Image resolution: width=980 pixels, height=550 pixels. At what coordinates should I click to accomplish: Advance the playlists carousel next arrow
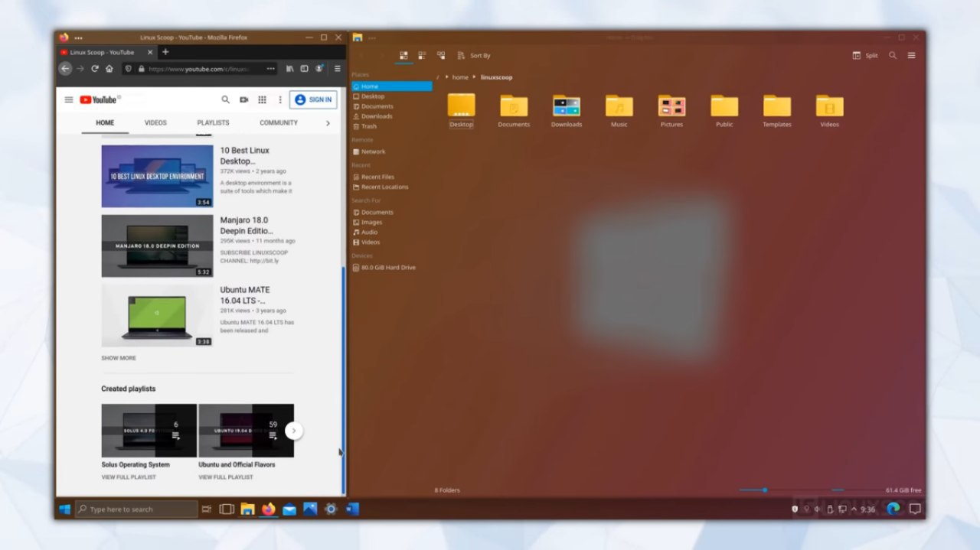click(293, 431)
